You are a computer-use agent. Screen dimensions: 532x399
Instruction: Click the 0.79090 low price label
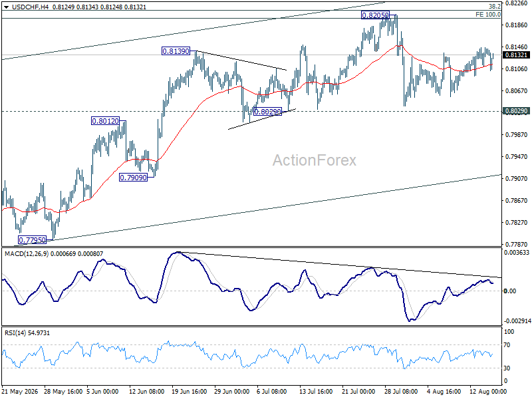(x=134, y=177)
